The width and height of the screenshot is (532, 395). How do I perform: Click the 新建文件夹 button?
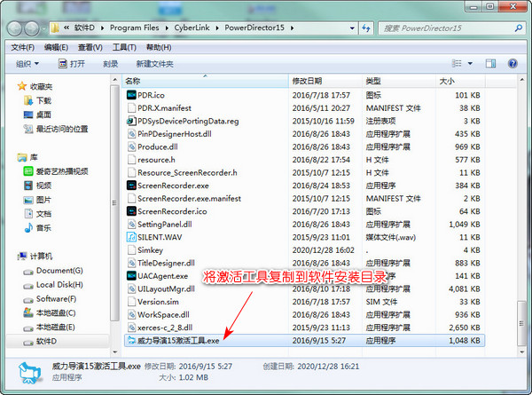point(154,64)
